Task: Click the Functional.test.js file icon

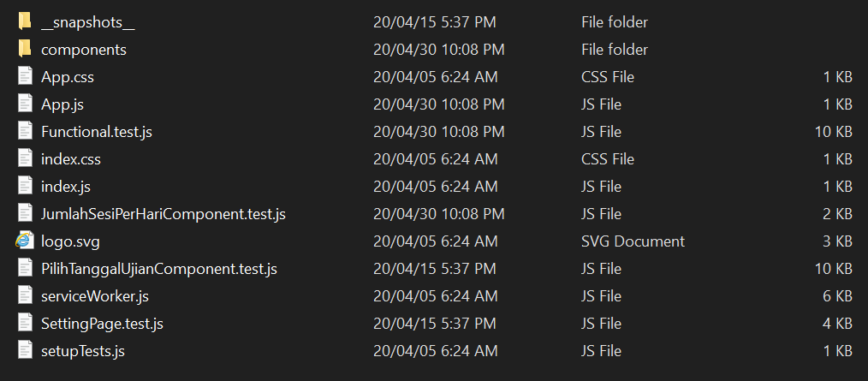Action: point(25,131)
